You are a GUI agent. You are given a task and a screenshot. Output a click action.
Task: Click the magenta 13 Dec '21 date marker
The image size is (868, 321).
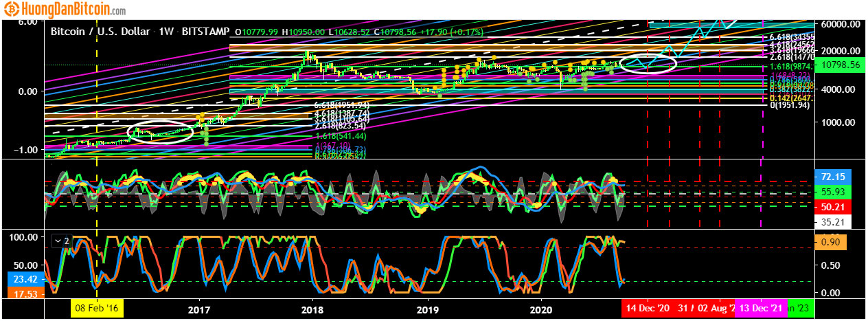click(x=762, y=309)
